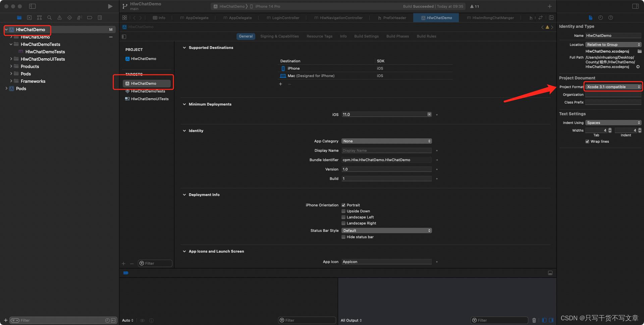The width and height of the screenshot is (644, 325).
Task: Clear the console with trash icon
Action: [x=534, y=320]
